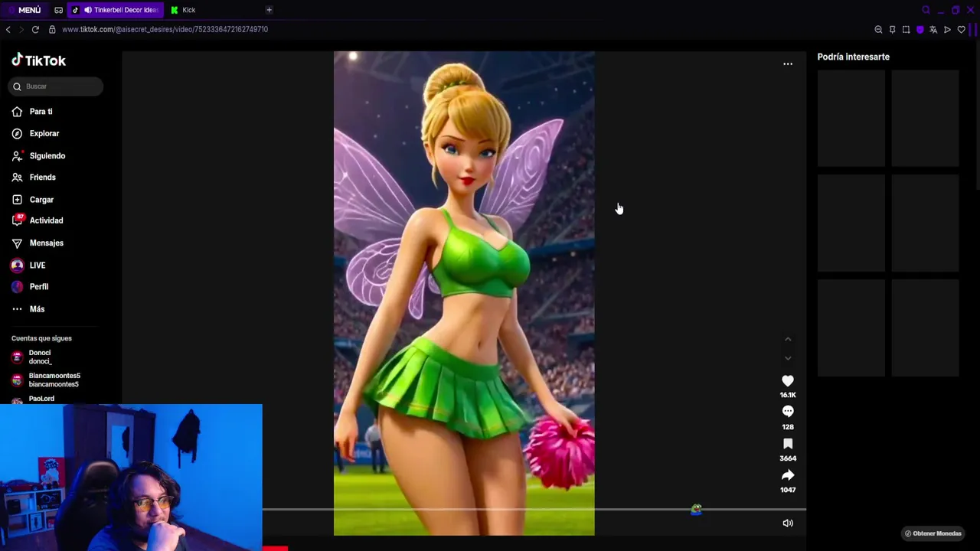Click the tiktok.com address bar URL
The height and width of the screenshot is (551, 980).
[x=165, y=29]
